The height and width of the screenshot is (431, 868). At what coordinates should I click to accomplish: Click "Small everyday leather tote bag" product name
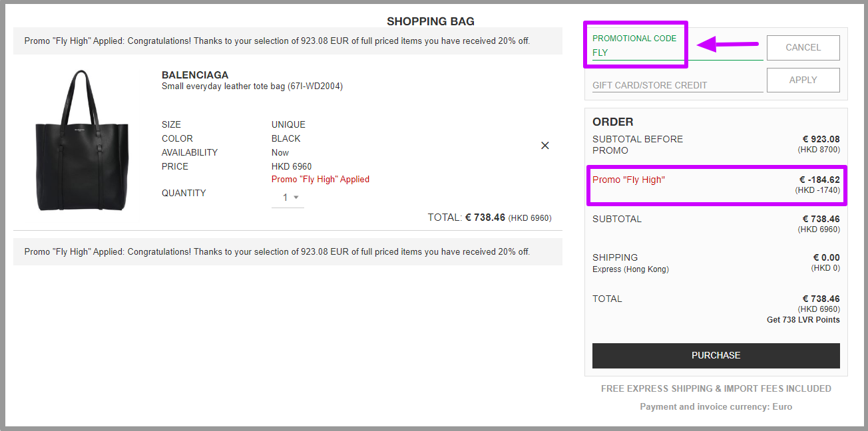[252, 86]
